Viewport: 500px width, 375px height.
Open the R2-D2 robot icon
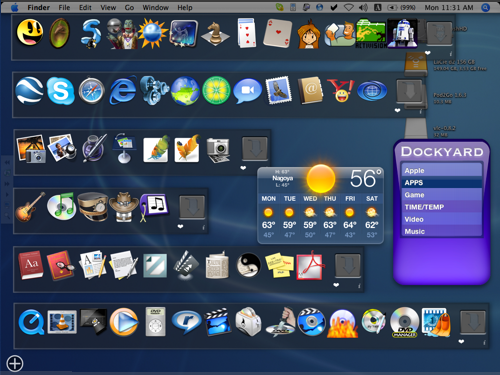pos(402,34)
